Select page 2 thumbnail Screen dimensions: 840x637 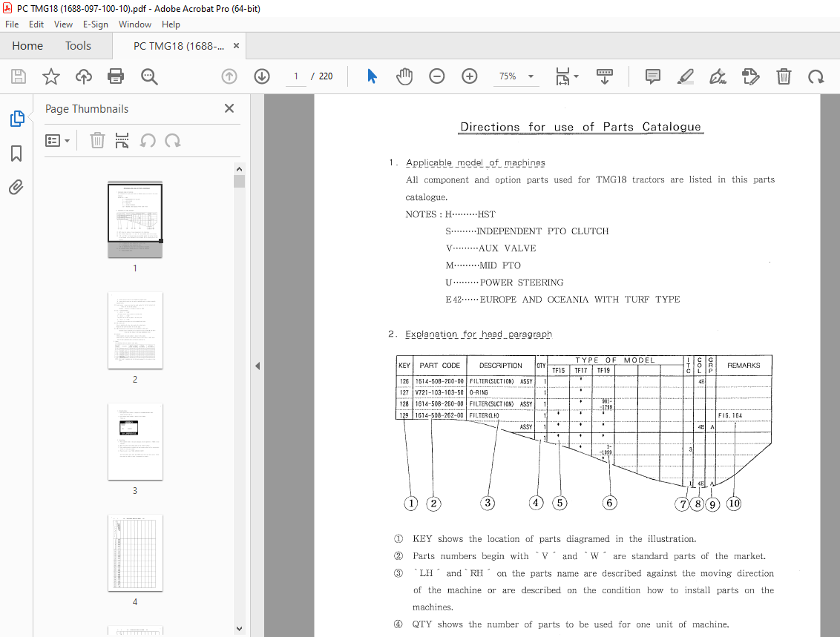coord(135,330)
